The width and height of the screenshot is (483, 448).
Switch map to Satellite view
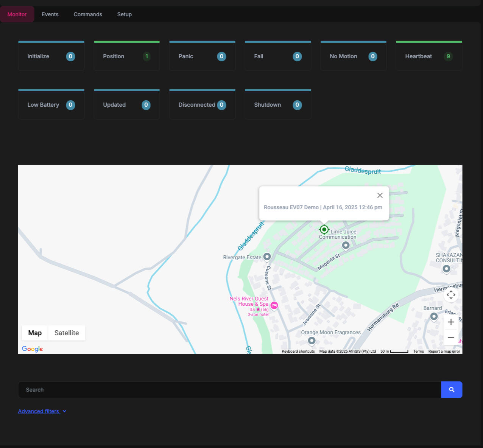pyautogui.click(x=67, y=333)
